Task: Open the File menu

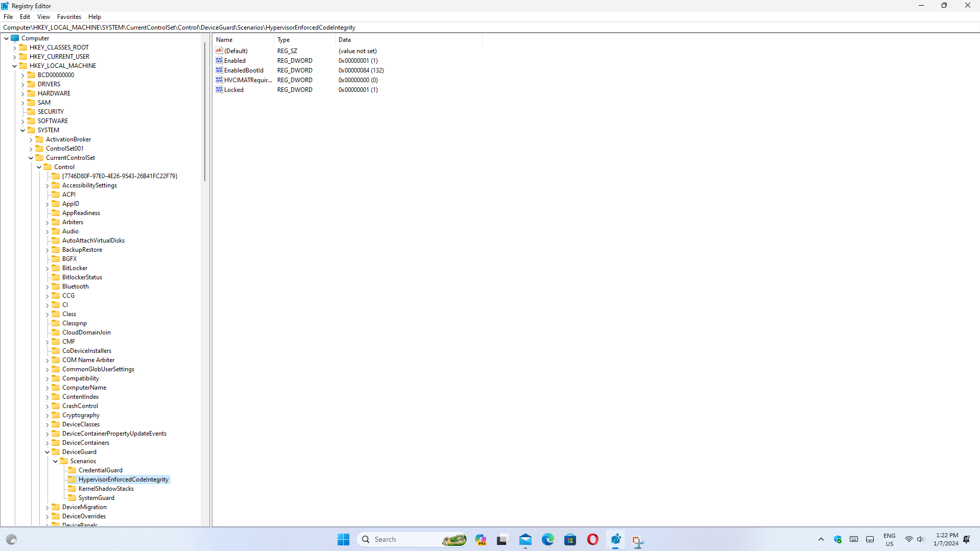Action: tap(8, 17)
